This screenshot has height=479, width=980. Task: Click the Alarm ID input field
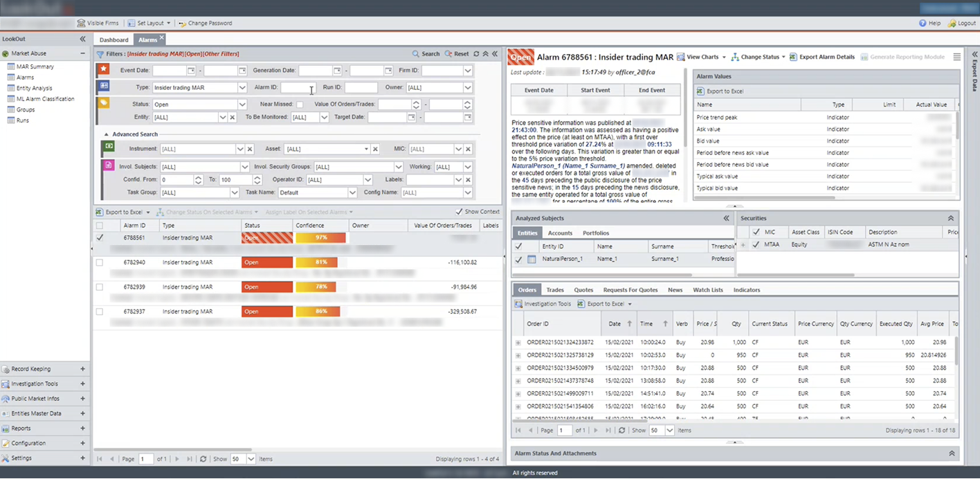(298, 88)
